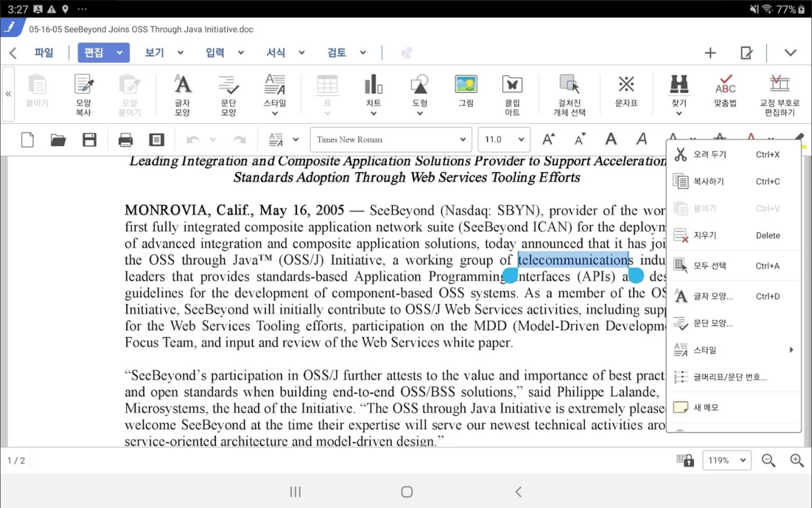Select 오려 두기 (cut) from context menu

pos(733,154)
